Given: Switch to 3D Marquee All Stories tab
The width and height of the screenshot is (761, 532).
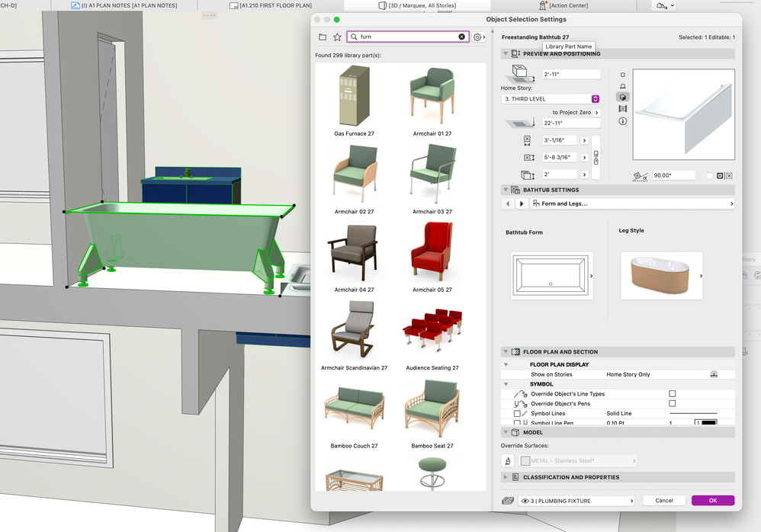Looking at the screenshot, I should click(x=417, y=5).
